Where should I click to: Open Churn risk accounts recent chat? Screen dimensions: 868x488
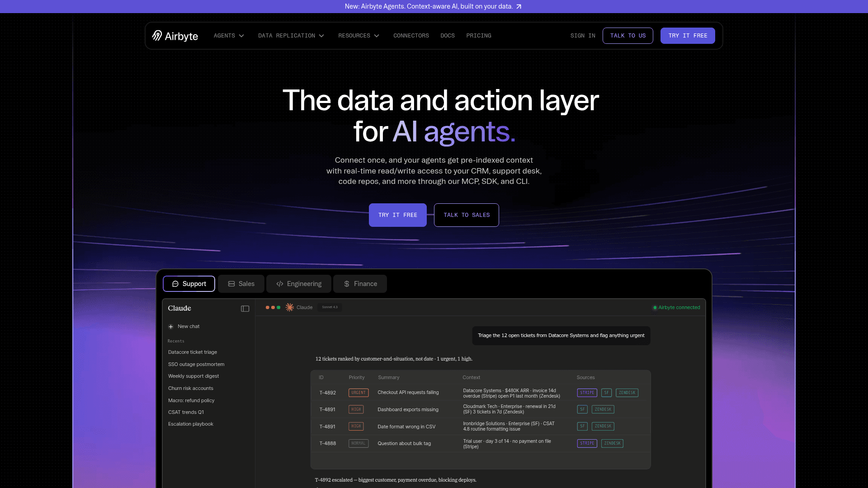[x=191, y=389]
